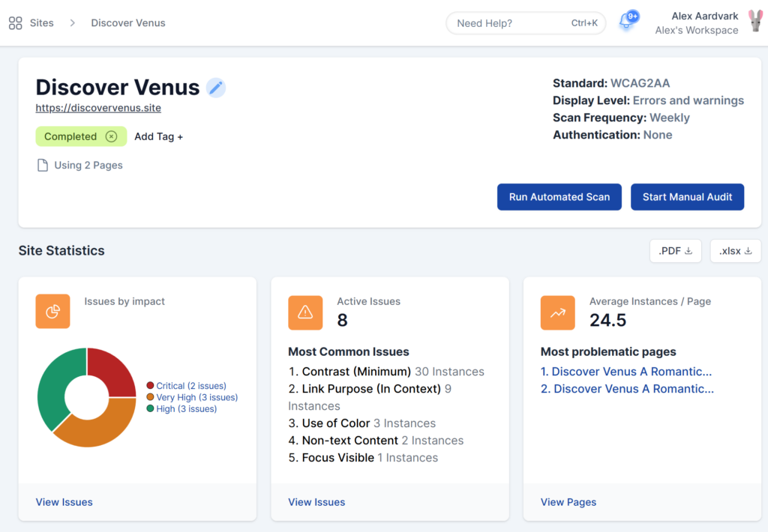Click Alex Aardvark's profile avatar
This screenshot has height=532, width=768.
pos(755,22)
